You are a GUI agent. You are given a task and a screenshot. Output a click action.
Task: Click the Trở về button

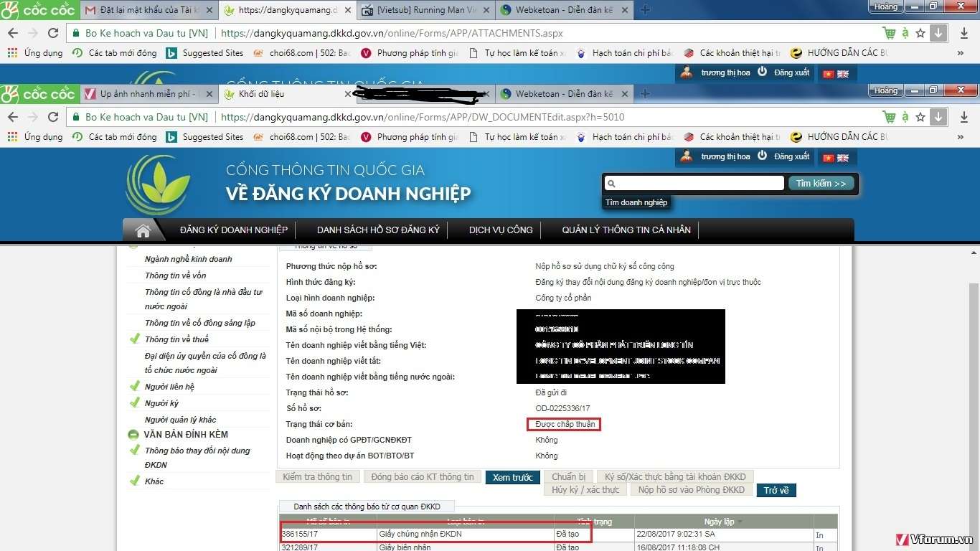coord(776,491)
